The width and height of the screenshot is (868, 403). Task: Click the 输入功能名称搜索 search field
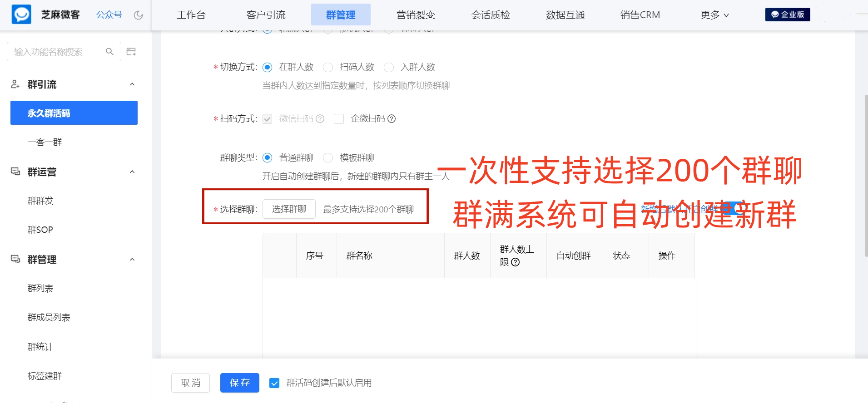point(64,52)
